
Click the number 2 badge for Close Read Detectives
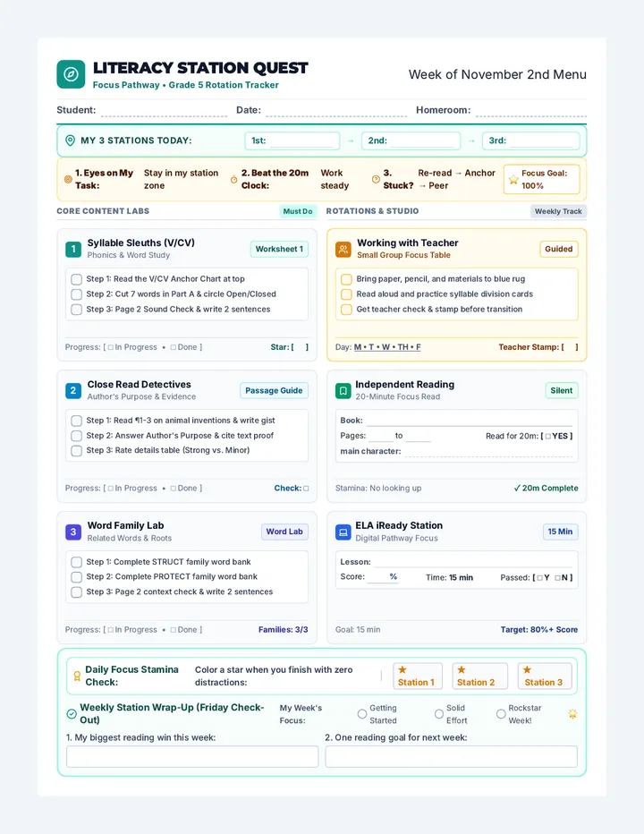coord(73,390)
